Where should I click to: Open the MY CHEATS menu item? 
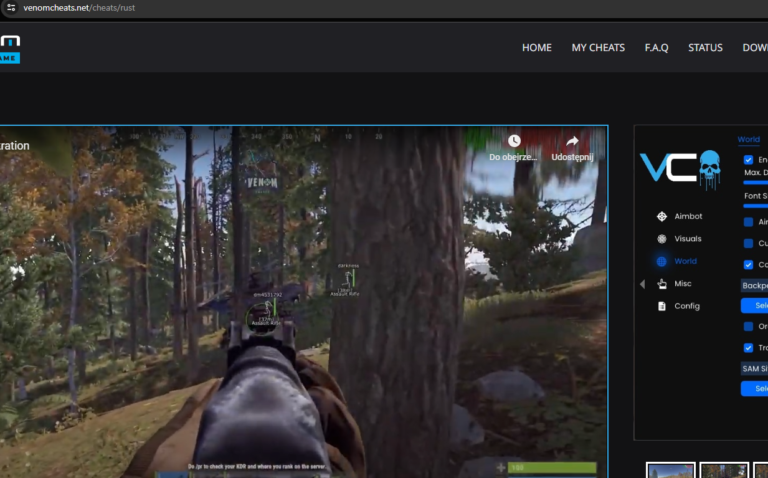tap(598, 47)
